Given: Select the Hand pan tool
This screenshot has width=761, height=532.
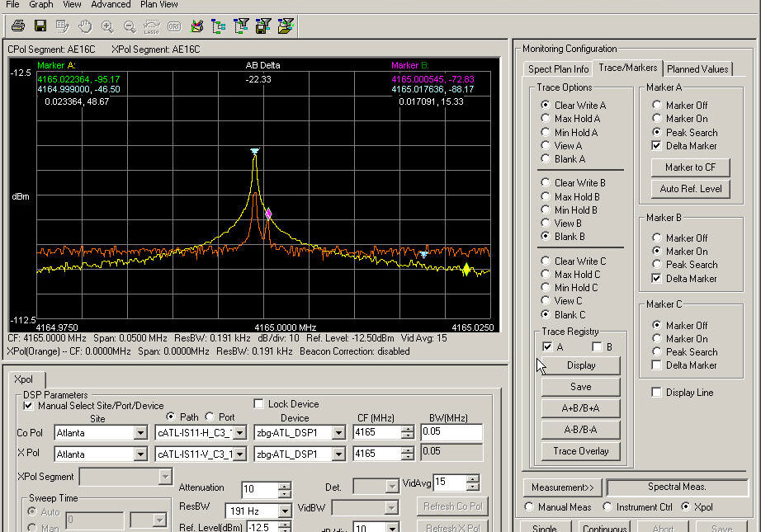Looking at the screenshot, I should point(84,26).
